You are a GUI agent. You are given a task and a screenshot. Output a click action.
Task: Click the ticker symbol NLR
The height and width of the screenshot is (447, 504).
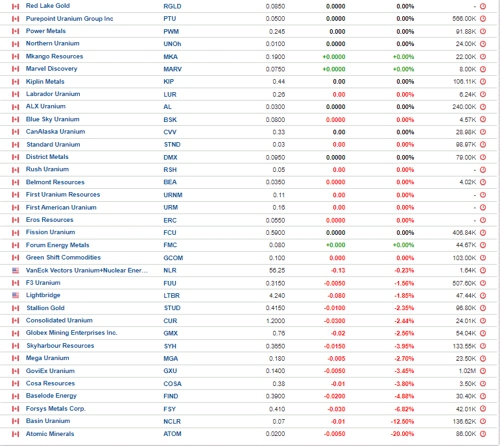point(170,271)
